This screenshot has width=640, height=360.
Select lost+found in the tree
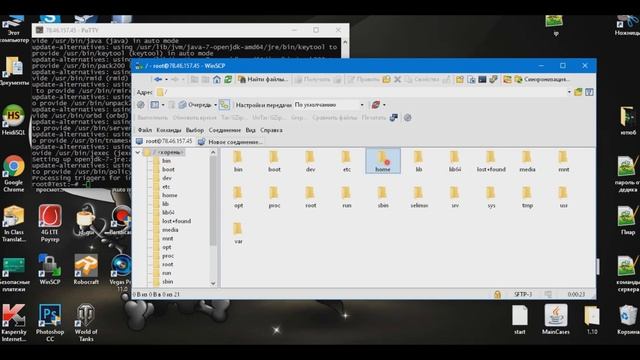(x=176, y=221)
